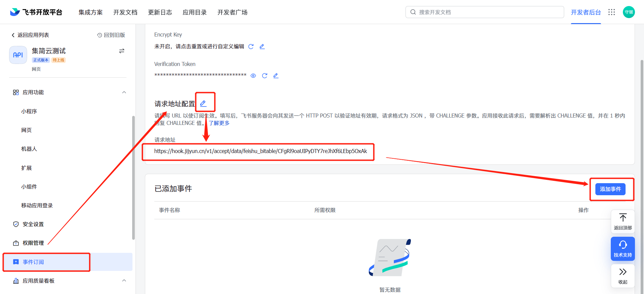Focus the 搜索开发文档 search field
Image resolution: width=644 pixels, height=294 pixels.
(x=485, y=12)
